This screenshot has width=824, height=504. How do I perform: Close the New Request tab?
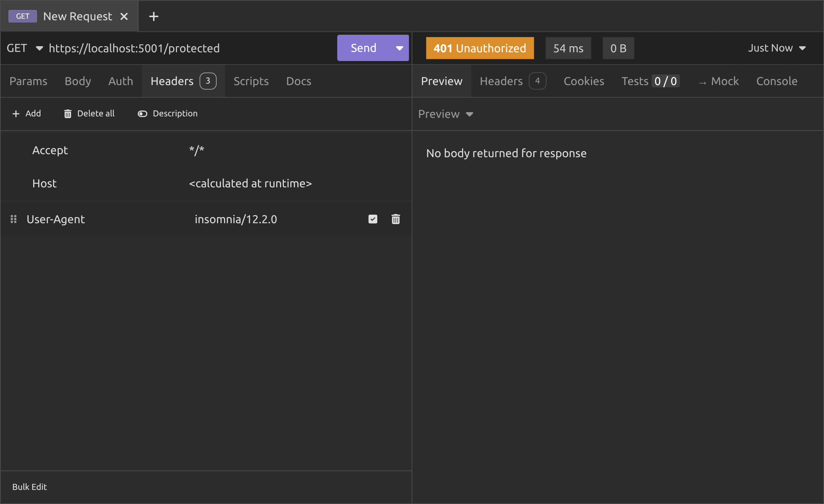click(124, 16)
